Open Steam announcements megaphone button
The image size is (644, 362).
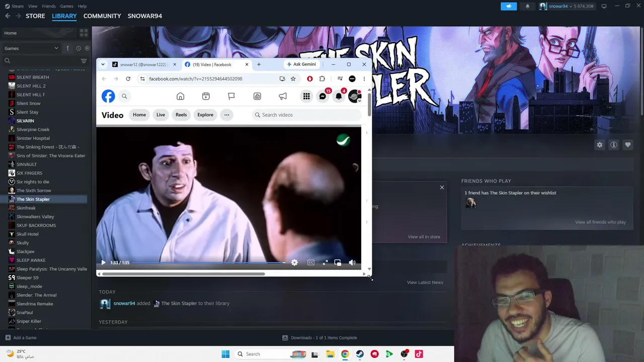click(x=509, y=6)
